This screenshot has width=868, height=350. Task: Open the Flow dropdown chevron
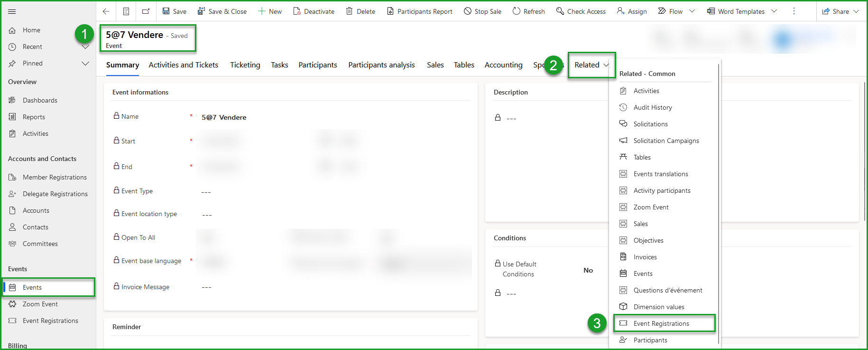[x=692, y=11]
